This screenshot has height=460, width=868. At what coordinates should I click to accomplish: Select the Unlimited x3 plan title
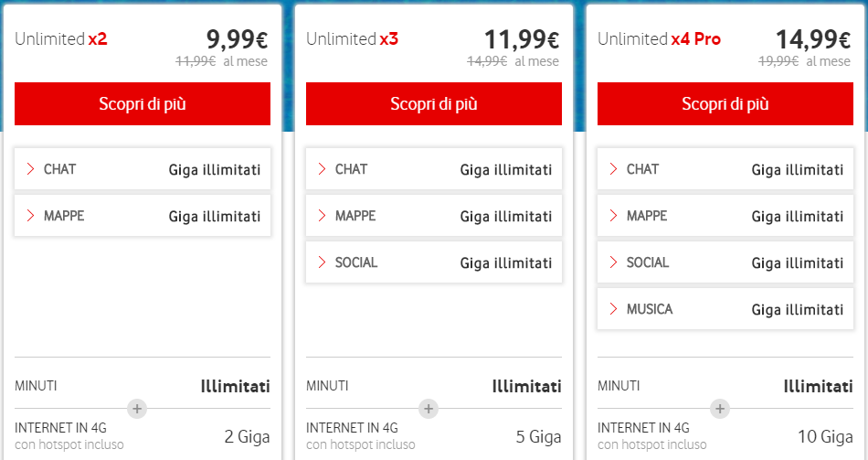(353, 39)
